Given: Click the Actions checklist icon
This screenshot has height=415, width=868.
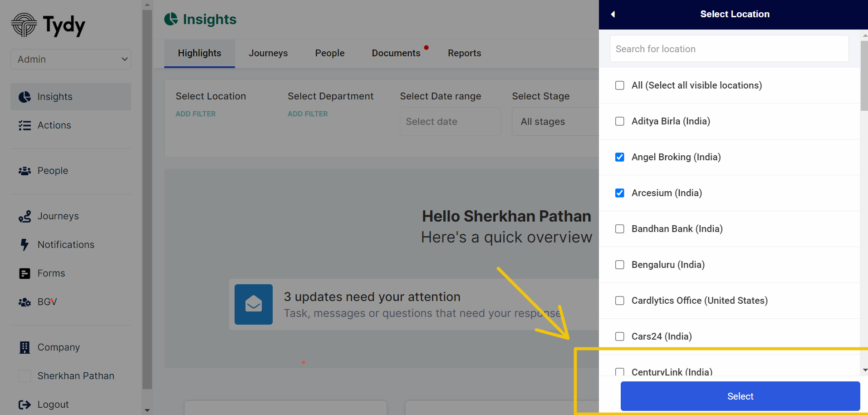Looking at the screenshot, I should point(25,125).
